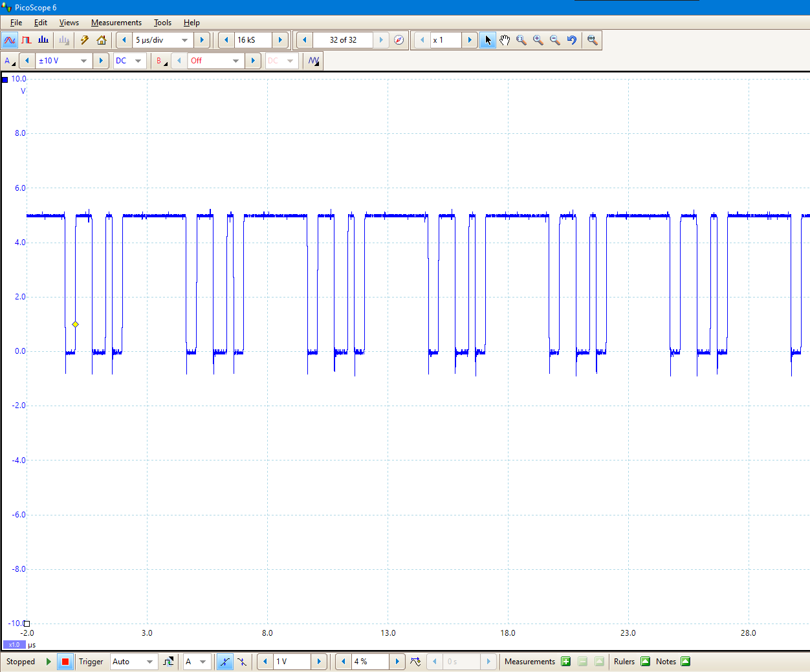Select the Zoom window magnifier tool

[x=521, y=40]
